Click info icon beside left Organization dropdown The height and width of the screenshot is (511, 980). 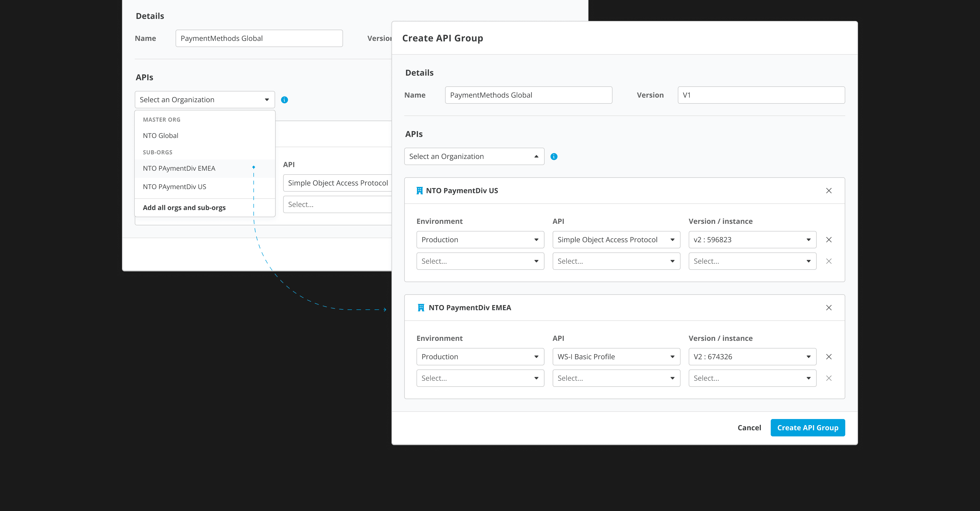click(284, 100)
